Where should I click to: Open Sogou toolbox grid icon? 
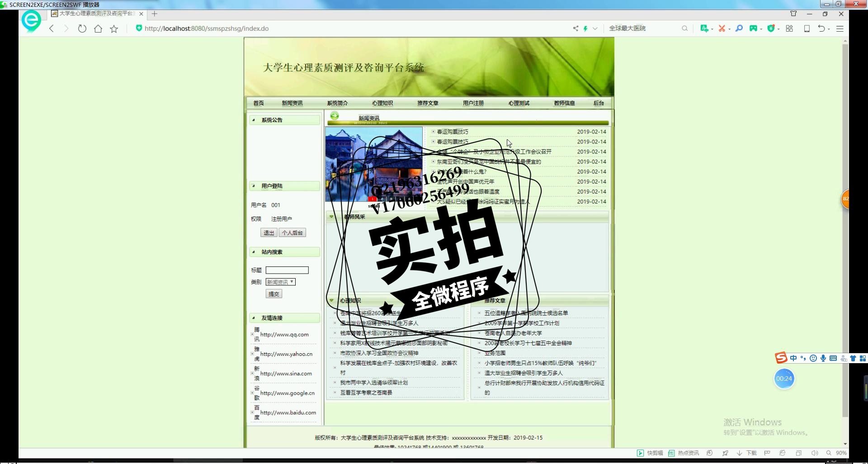[863, 358]
